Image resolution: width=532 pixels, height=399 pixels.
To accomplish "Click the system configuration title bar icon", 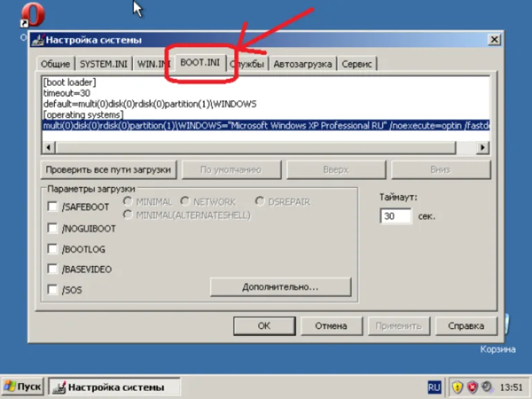I will (x=37, y=40).
